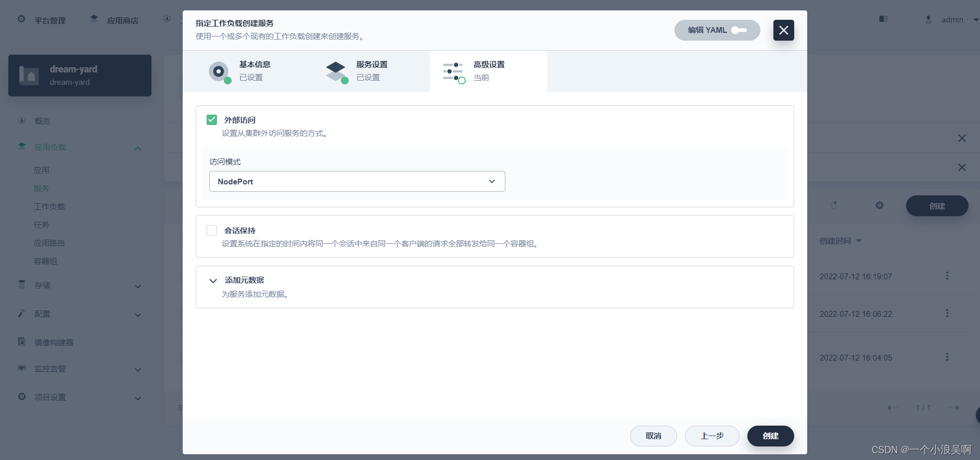Select the dream-yard project card
The width and height of the screenshot is (980, 460).
[80, 76]
